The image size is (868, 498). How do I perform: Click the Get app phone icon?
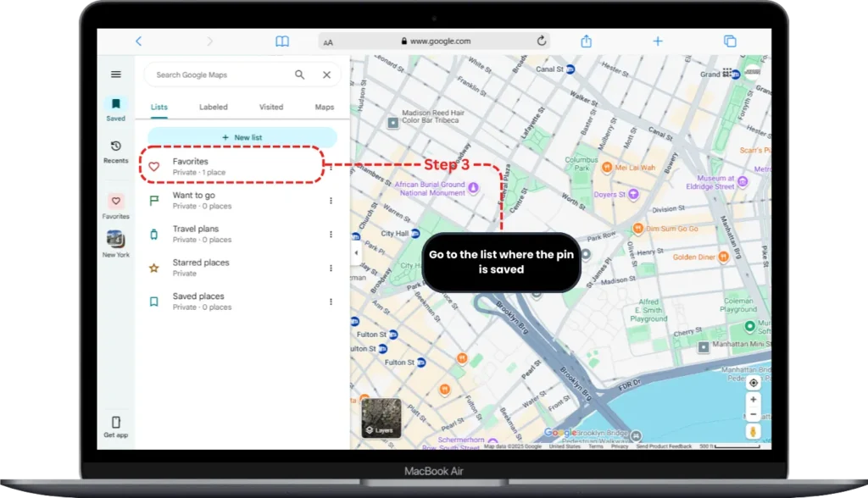115,421
